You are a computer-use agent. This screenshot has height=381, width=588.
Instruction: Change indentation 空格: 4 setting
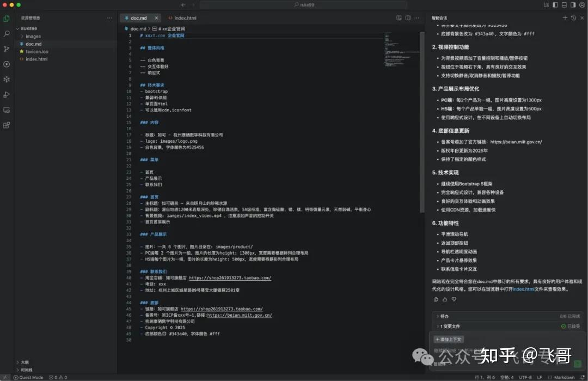tap(507, 377)
